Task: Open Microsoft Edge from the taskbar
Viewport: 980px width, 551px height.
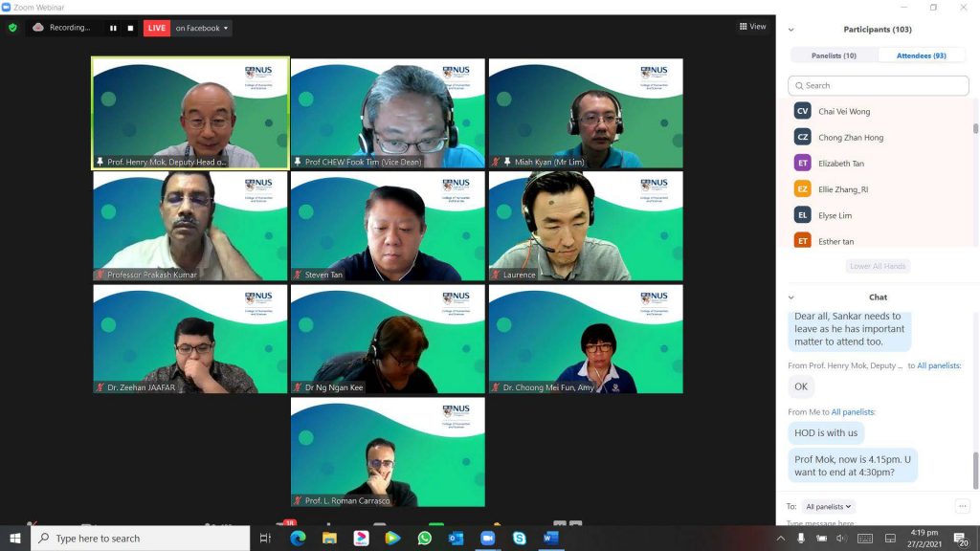Action: pyautogui.click(x=298, y=539)
